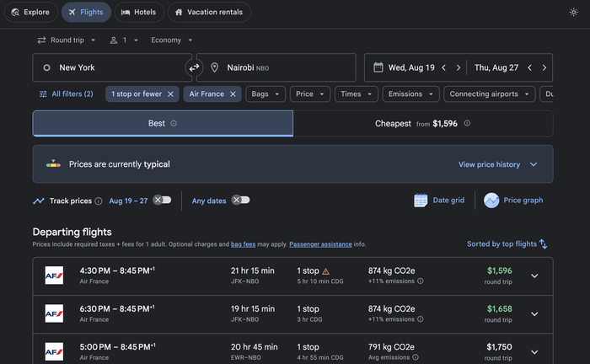The height and width of the screenshot is (364, 590).
Task: Open the Round trip dropdown
Action: [x=67, y=40]
